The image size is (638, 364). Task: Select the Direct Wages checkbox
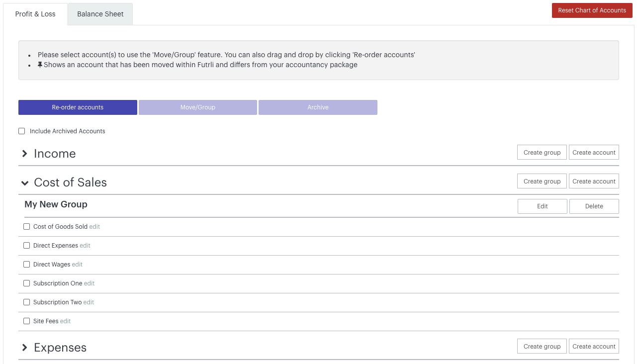point(27,265)
